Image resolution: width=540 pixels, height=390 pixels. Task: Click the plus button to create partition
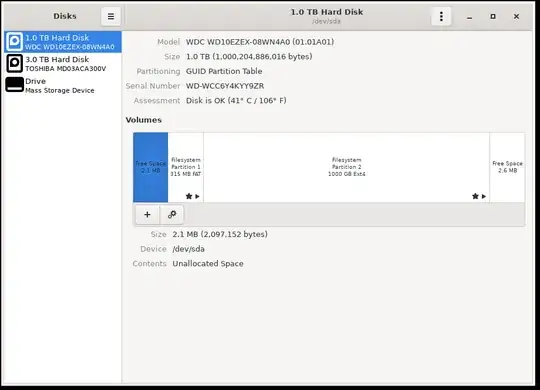[x=147, y=215]
